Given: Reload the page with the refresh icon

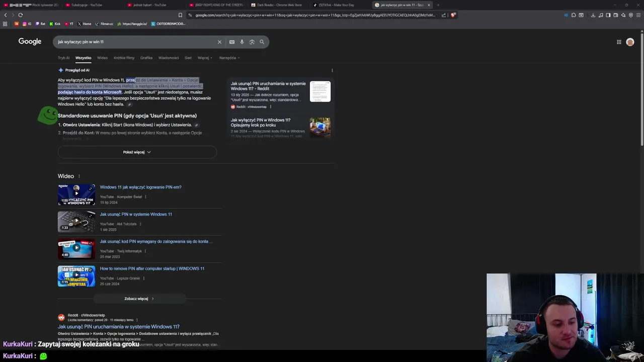Looking at the screenshot, I should point(20,15).
